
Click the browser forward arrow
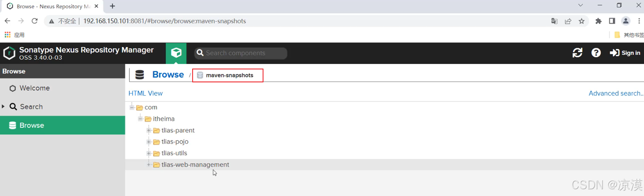coord(21,21)
